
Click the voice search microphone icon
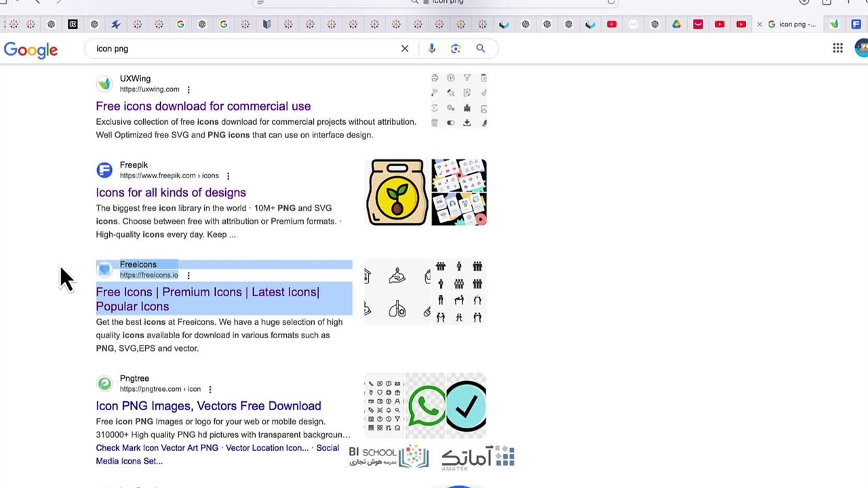pyautogui.click(x=432, y=49)
